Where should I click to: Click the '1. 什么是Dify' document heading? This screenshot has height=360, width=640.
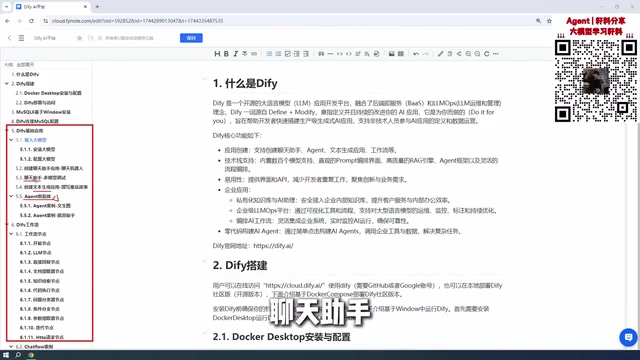(x=245, y=83)
